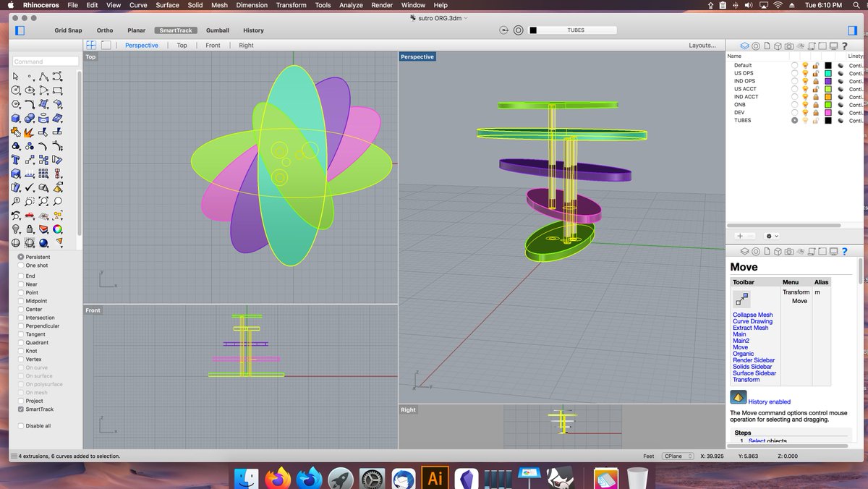Open the Right viewport title menu

tap(409, 409)
